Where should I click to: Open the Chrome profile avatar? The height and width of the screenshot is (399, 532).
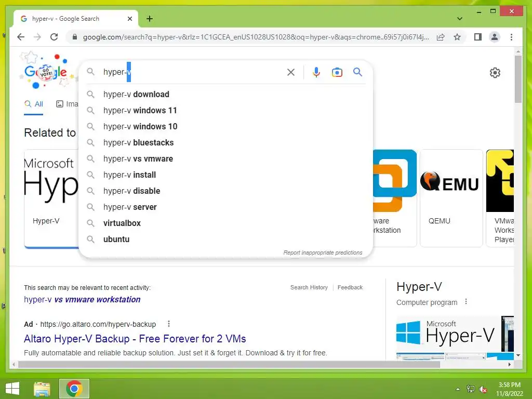click(x=495, y=37)
